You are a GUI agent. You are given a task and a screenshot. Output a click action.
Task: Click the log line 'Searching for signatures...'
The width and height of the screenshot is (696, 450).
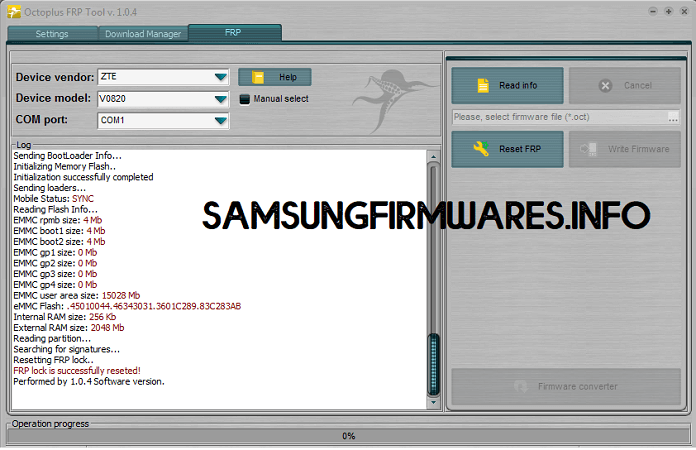[66, 349]
